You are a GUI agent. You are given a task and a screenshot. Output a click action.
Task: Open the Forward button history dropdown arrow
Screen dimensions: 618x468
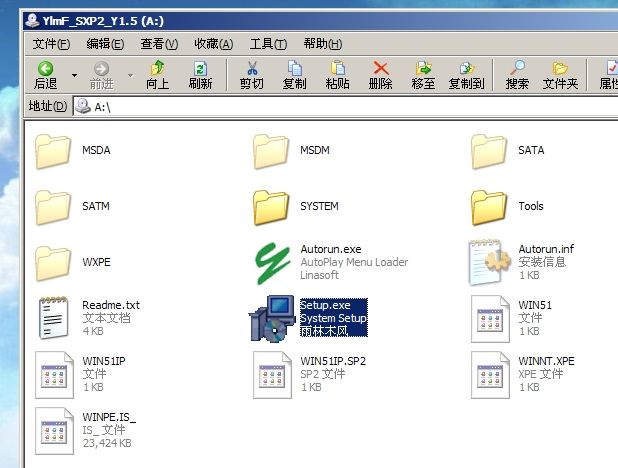point(130,75)
